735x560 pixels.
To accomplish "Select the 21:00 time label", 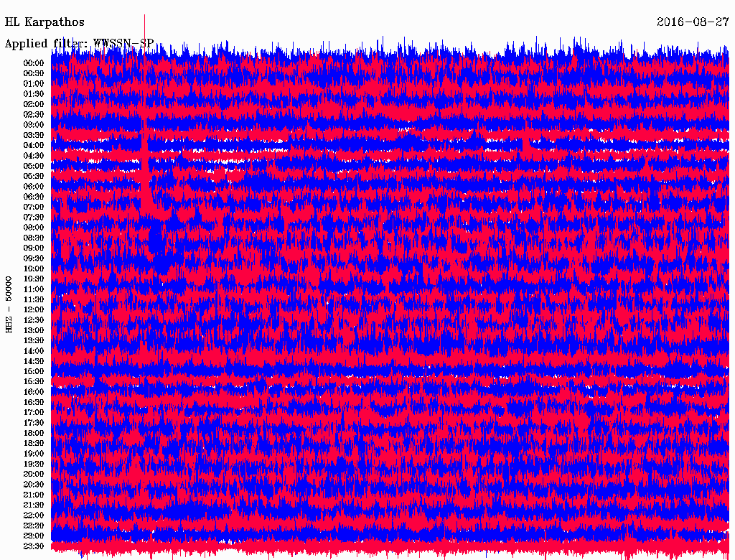I will (34, 495).
